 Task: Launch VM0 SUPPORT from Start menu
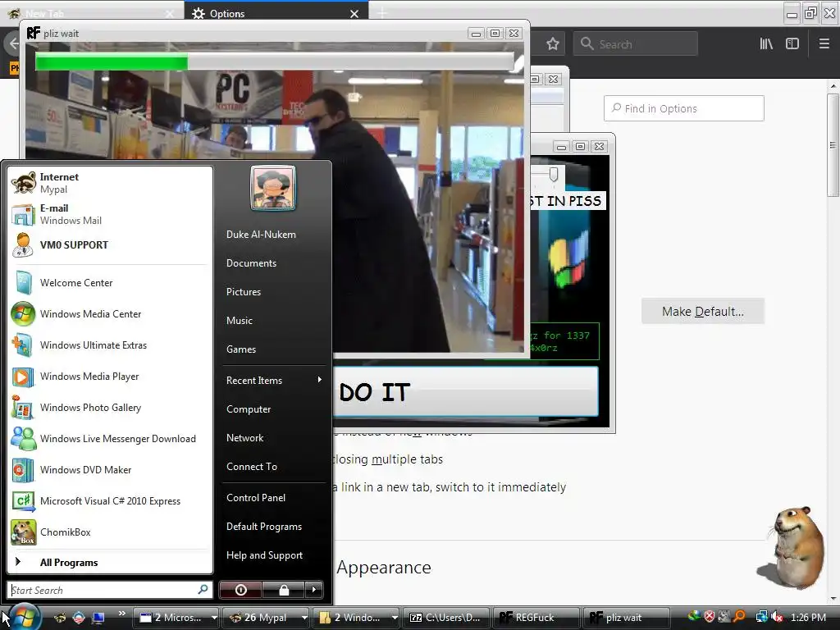coord(110,244)
